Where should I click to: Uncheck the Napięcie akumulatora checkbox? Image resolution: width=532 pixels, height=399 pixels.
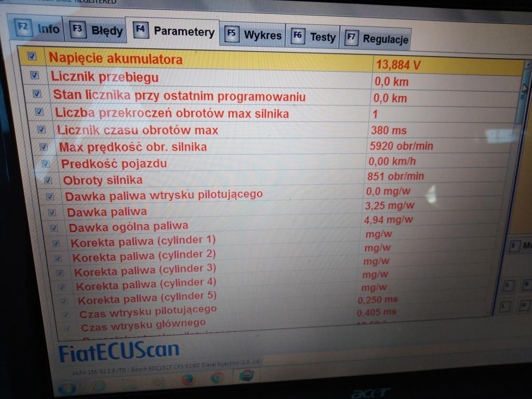coord(32,56)
